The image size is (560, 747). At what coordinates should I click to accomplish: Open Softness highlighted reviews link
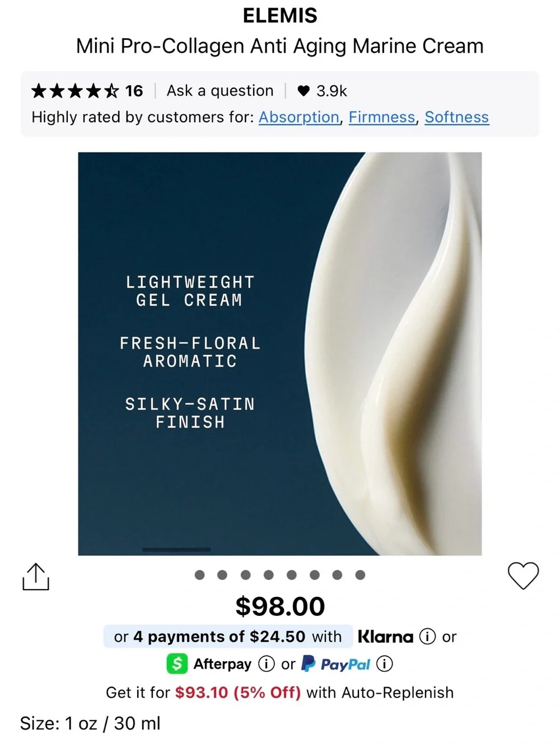point(457,117)
